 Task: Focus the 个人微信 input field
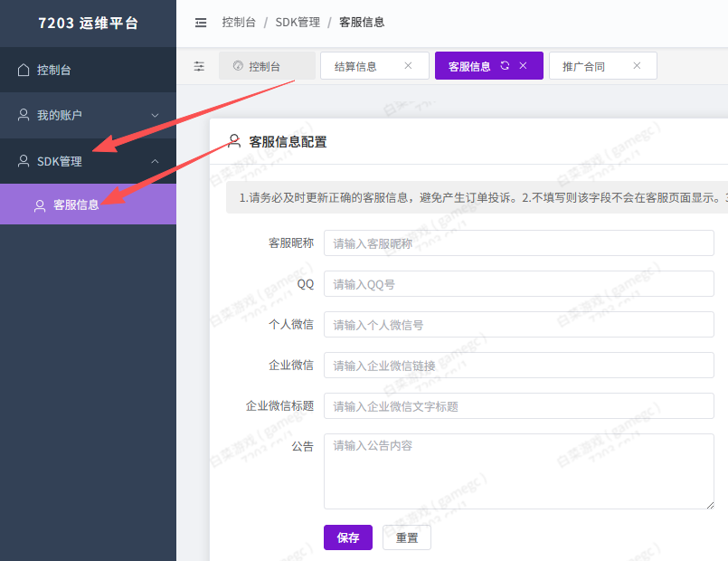518,325
